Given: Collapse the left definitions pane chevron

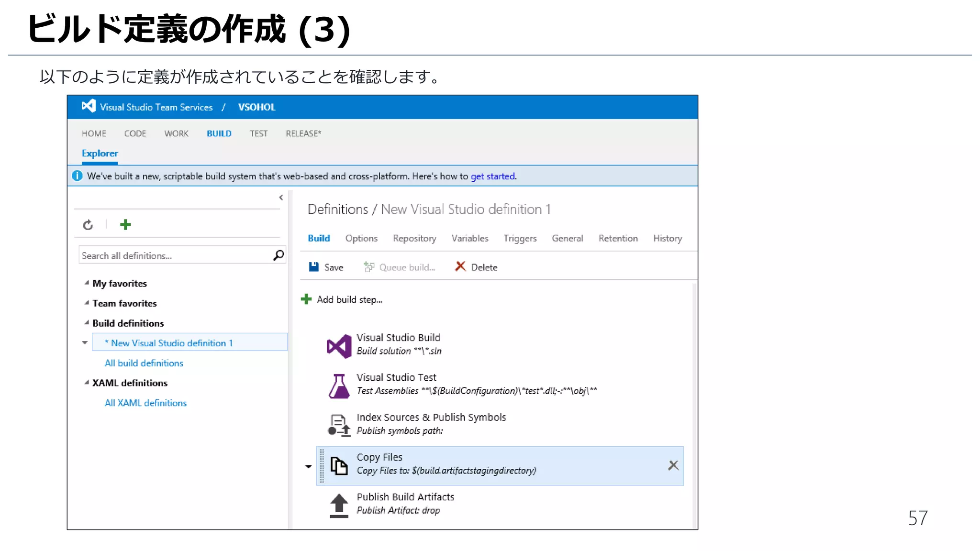Looking at the screenshot, I should 281,198.
